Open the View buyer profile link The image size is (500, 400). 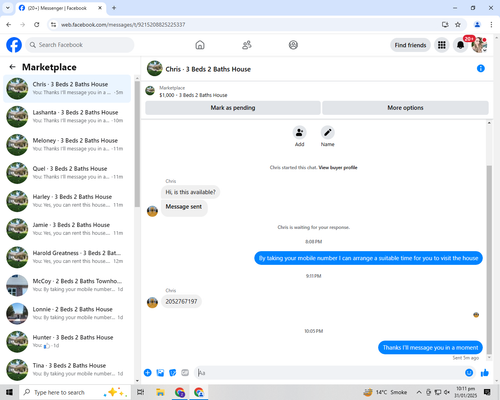click(338, 167)
